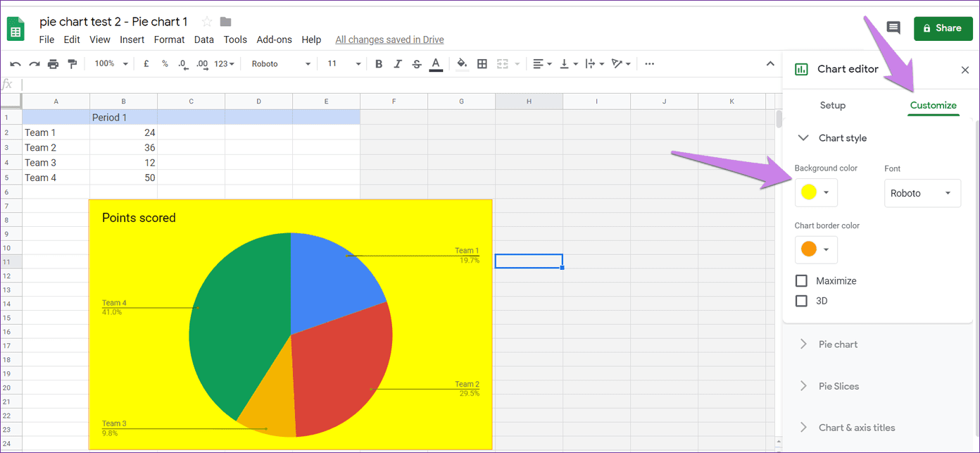This screenshot has height=453, width=980.
Task: Collapse the Chart style section
Action: pos(878,138)
